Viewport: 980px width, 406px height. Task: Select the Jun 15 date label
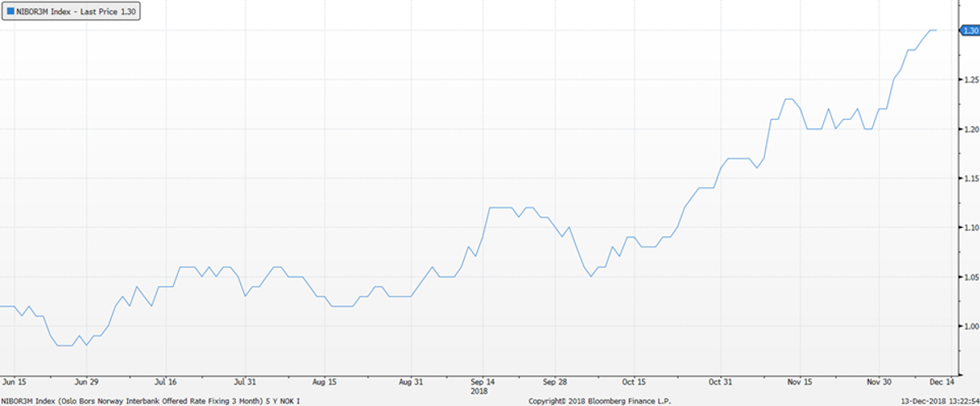pos(15,381)
